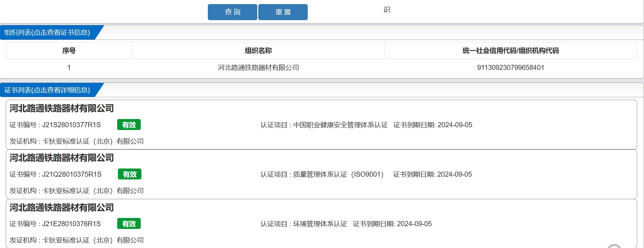
Task: Click the 统一社会信用代码/组织机构代码 column header
Action: (x=510, y=50)
